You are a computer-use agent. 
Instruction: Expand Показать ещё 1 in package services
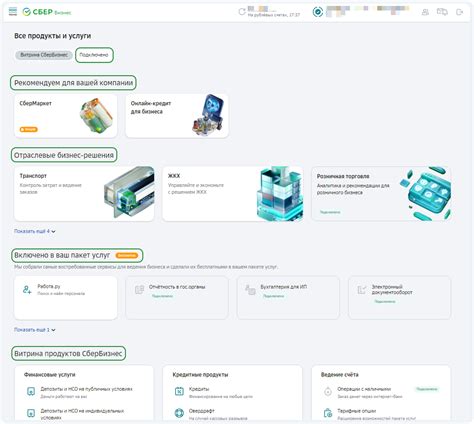coord(35,330)
